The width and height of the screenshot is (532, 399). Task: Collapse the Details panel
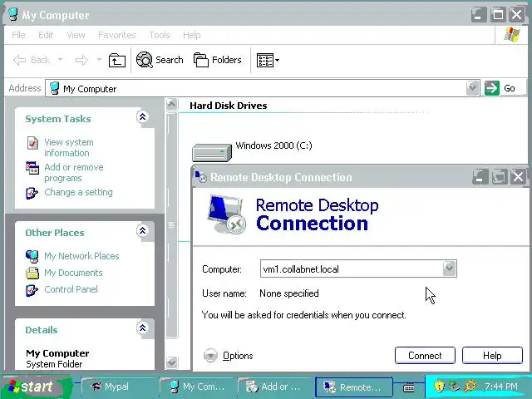(143, 328)
